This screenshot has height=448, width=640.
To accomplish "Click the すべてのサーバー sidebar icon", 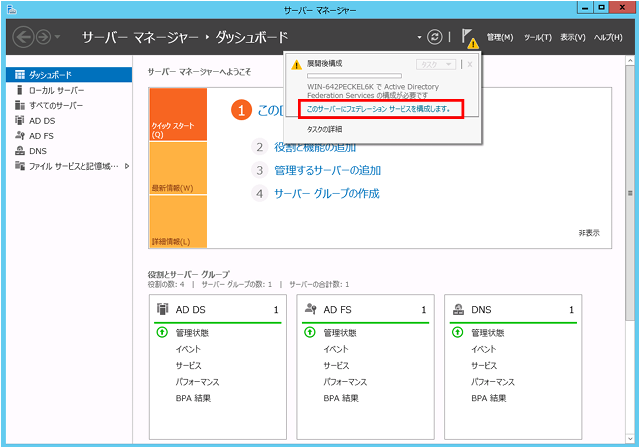I will [20, 105].
